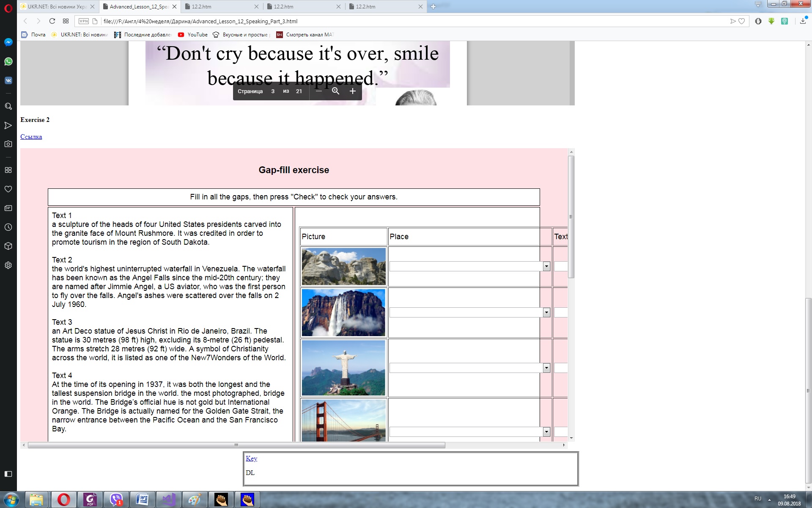Open the Key link
The height and width of the screenshot is (508, 812).
click(251, 458)
